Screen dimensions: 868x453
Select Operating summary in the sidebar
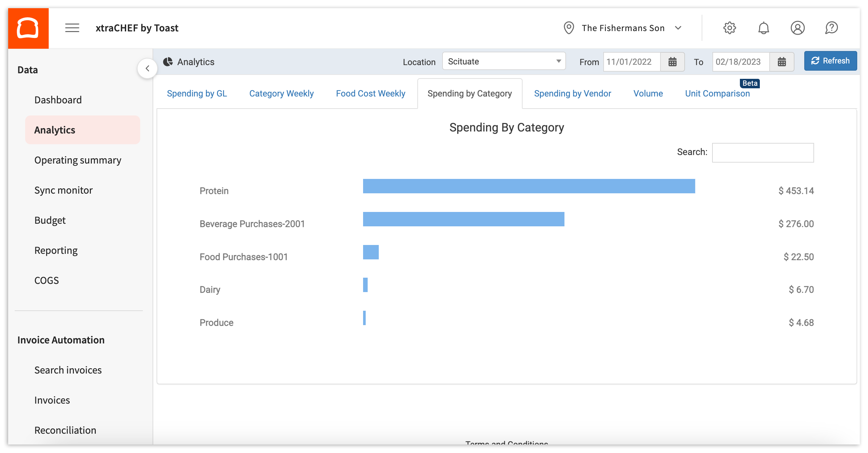pos(78,160)
